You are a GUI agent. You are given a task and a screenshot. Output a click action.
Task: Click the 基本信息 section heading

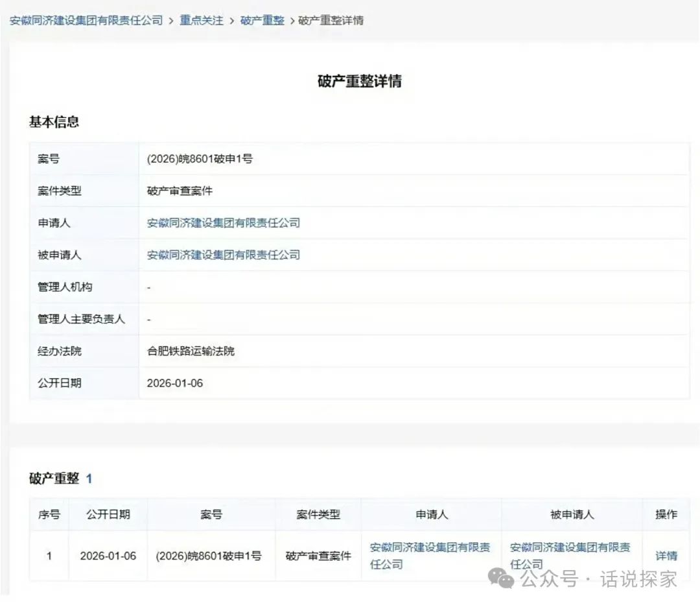(x=54, y=122)
